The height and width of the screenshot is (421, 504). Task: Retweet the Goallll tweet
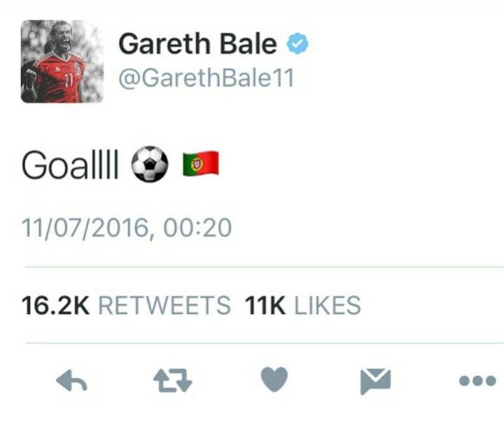[x=173, y=381]
